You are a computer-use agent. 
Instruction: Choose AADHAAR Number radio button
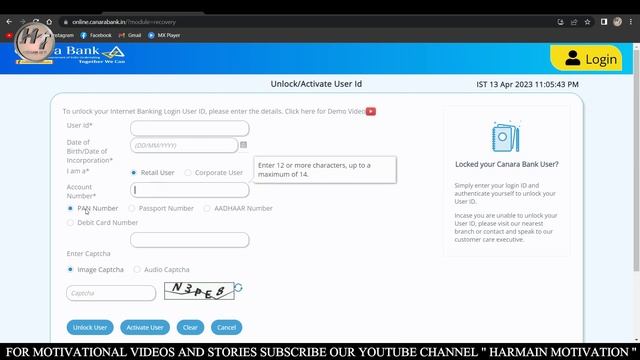pyautogui.click(x=207, y=208)
